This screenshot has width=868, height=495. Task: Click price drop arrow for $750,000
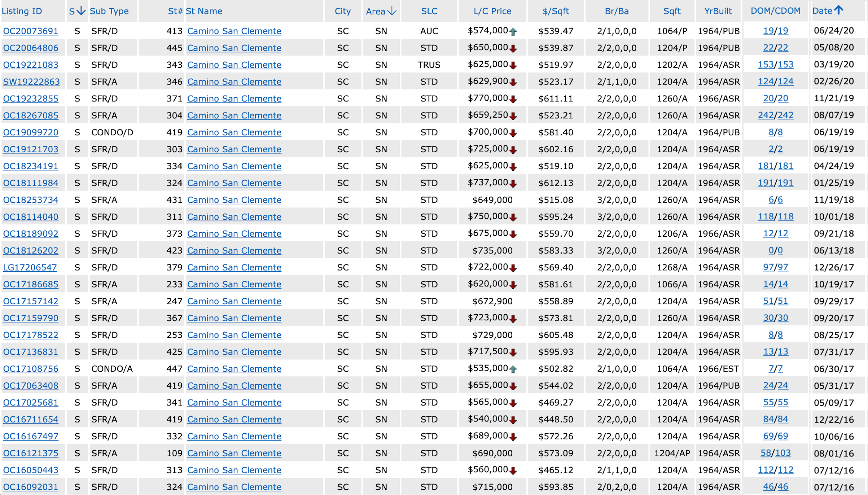pyautogui.click(x=513, y=217)
